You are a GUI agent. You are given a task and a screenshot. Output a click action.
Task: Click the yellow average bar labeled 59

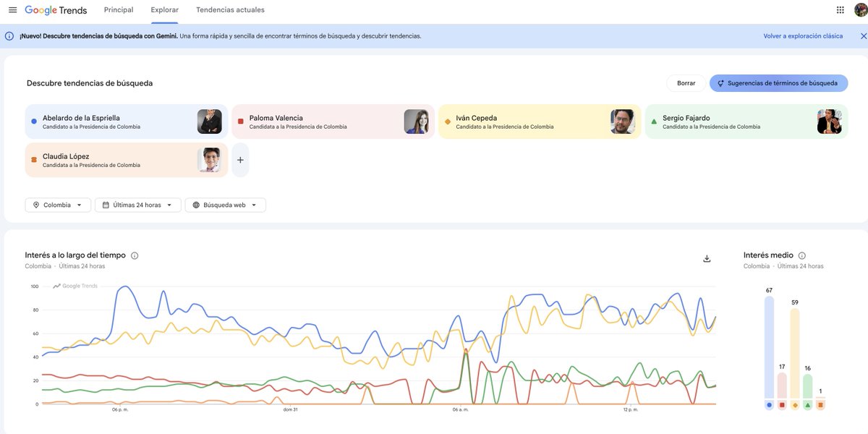pos(795,354)
